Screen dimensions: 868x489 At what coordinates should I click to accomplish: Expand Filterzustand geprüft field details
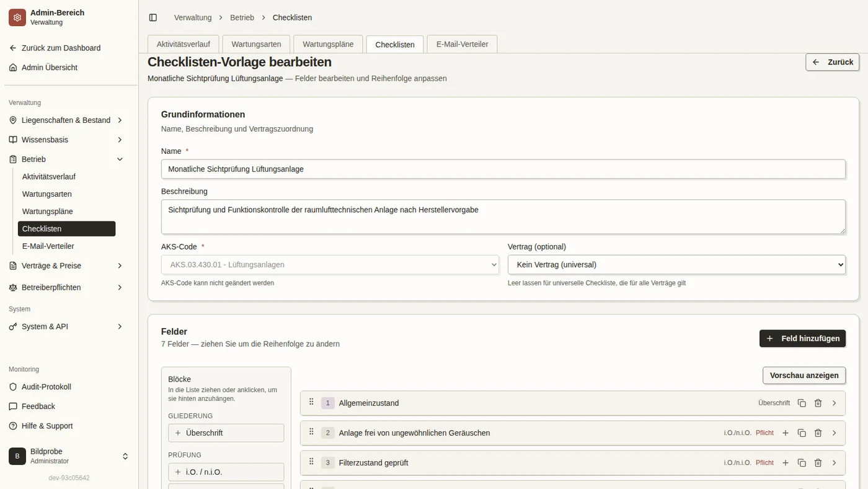pyautogui.click(x=834, y=463)
